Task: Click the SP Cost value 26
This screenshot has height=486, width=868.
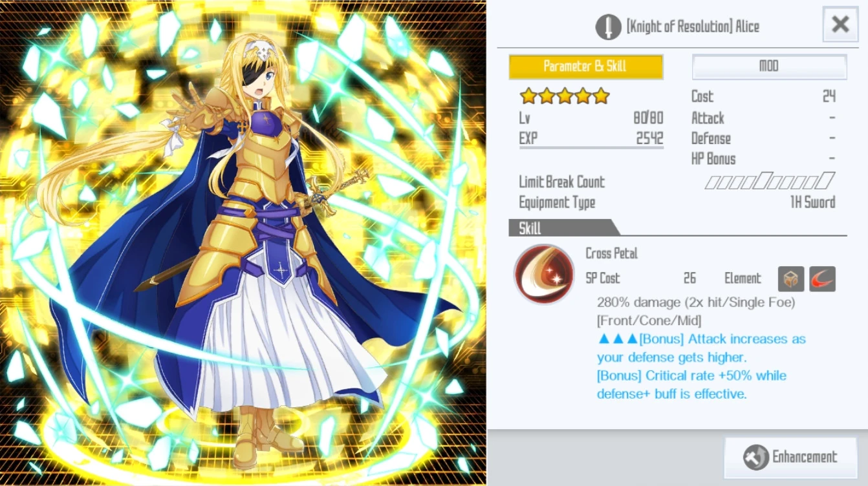Action: [x=689, y=278]
